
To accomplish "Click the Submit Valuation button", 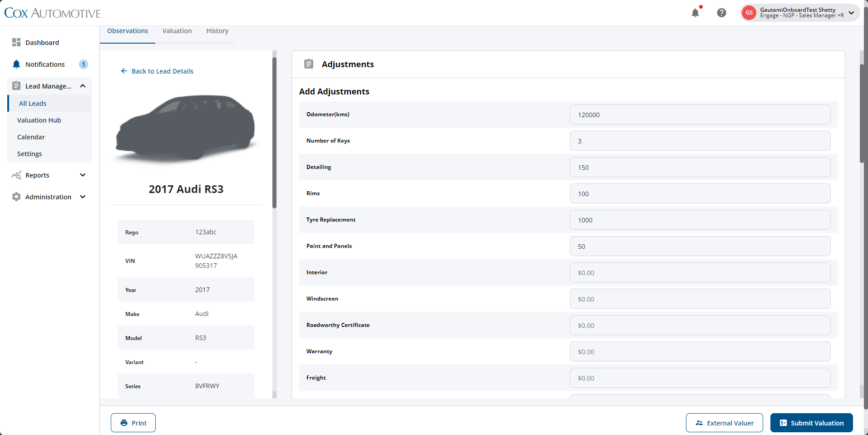I will click(811, 423).
